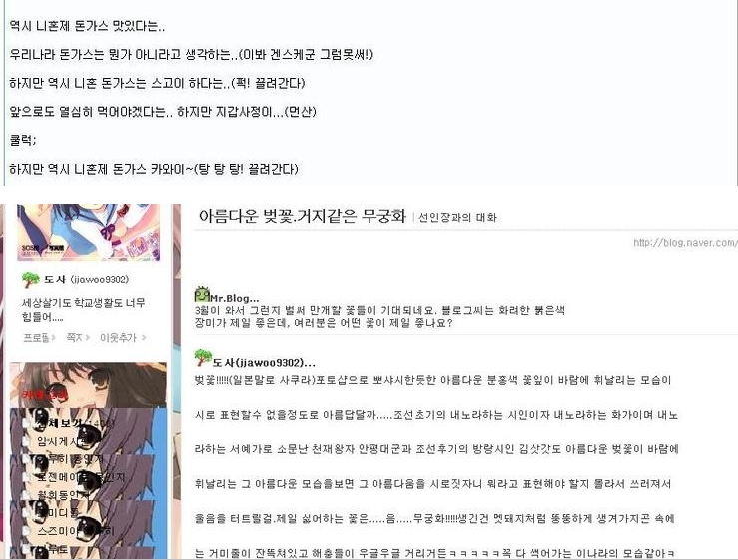The height and width of the screenshot is (560, 738).
Task: Click the tree icon beside 도사 in sidebar
Action: [x=31, y=280]
